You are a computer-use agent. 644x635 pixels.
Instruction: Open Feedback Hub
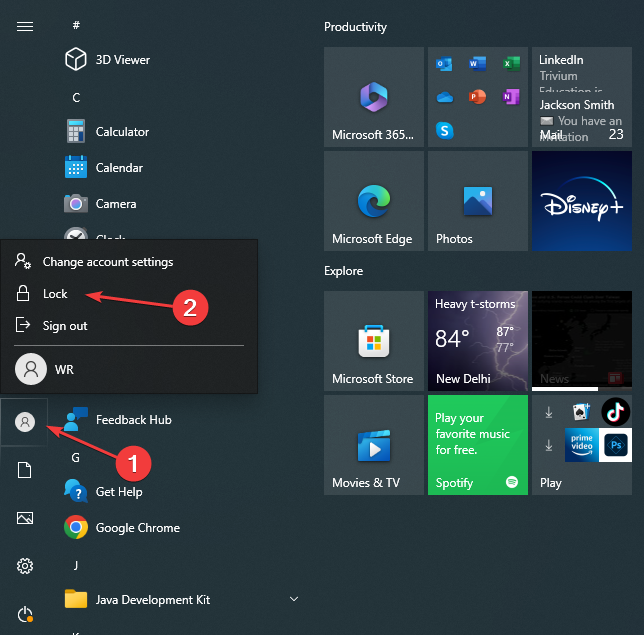pos(118,419)
